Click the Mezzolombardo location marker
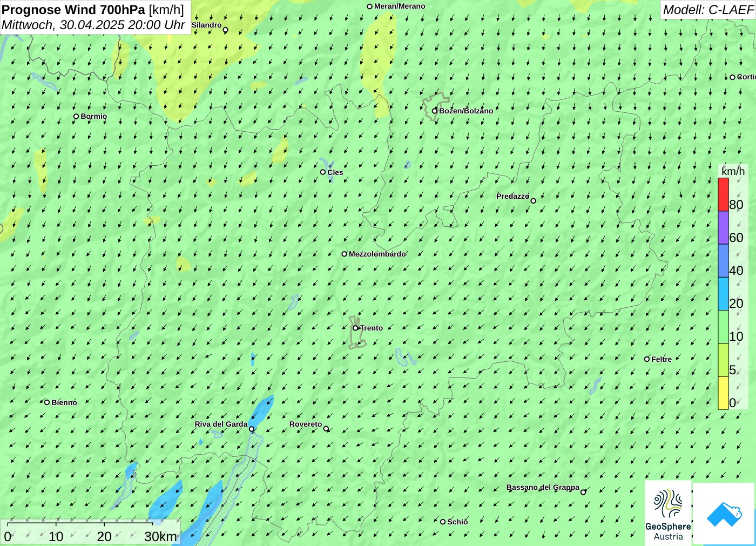Image resolution: width=756 pixels, height=546 pixels. tap(345, 254)
